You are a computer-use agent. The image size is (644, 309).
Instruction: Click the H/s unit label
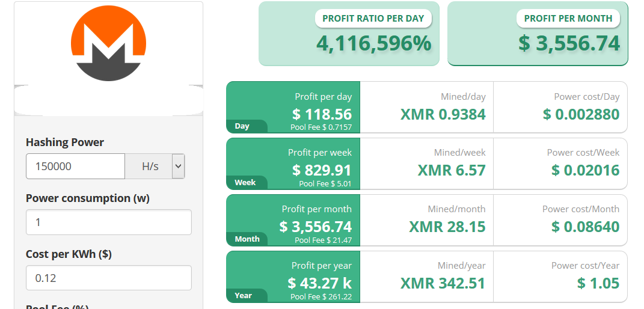(x=150, y=166)
